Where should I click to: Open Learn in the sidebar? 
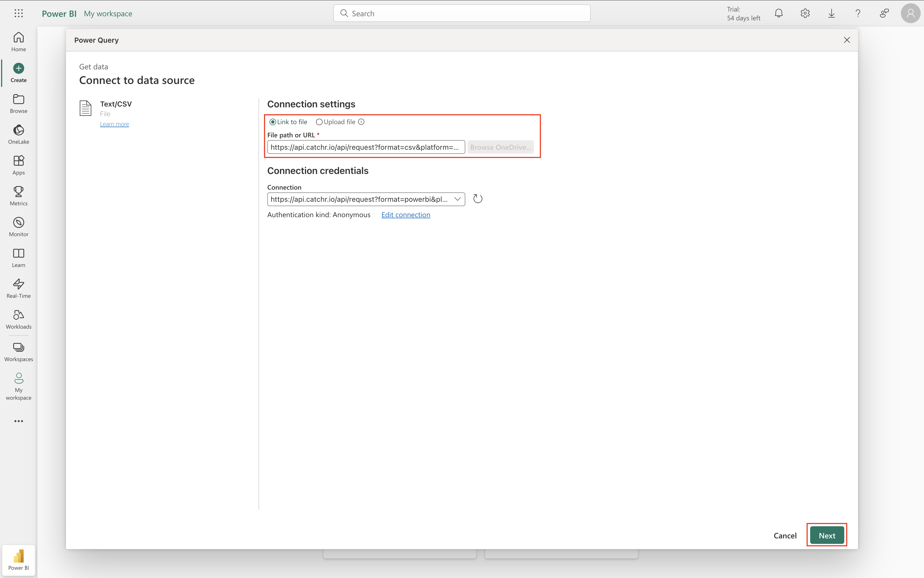pos(18,258)
